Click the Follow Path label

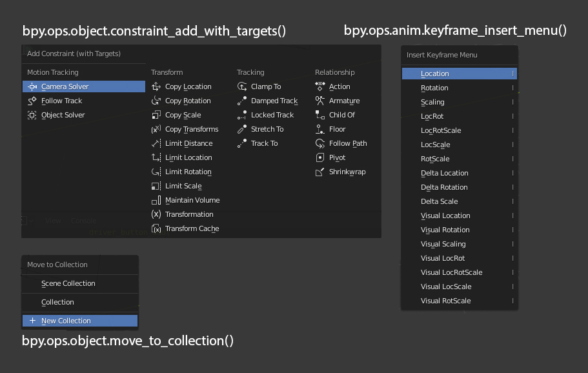(x=348, y=143)
